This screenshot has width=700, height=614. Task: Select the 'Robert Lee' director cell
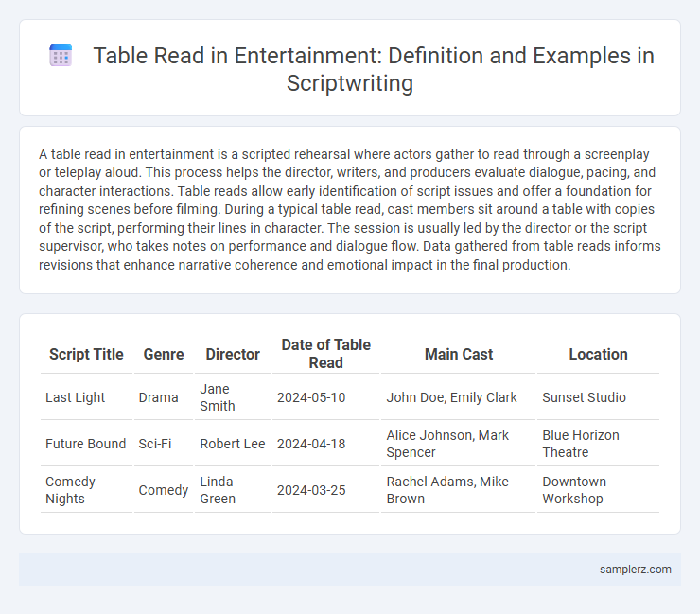click(233, 444)
